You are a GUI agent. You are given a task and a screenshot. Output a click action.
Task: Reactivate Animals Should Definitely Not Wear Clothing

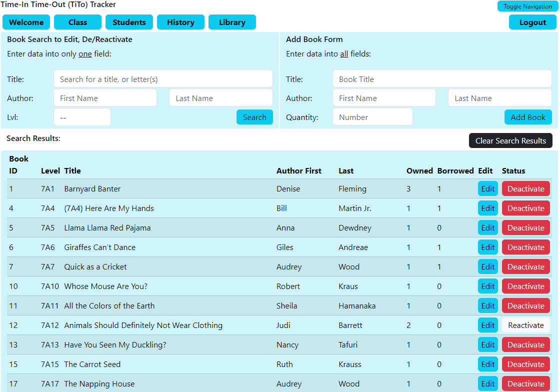pos(525,325)
